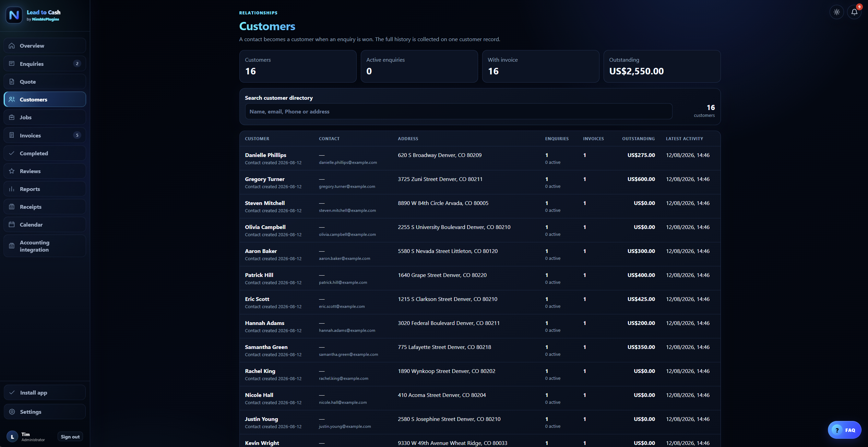Click the Reviews star icon
This screenshot has width=868, height=447.
[x=12, y=171]
